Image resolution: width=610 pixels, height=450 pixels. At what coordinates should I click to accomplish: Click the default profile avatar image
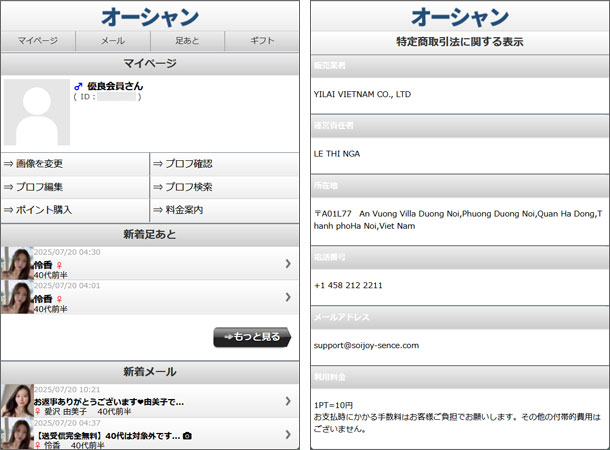(x=37, y=112)
